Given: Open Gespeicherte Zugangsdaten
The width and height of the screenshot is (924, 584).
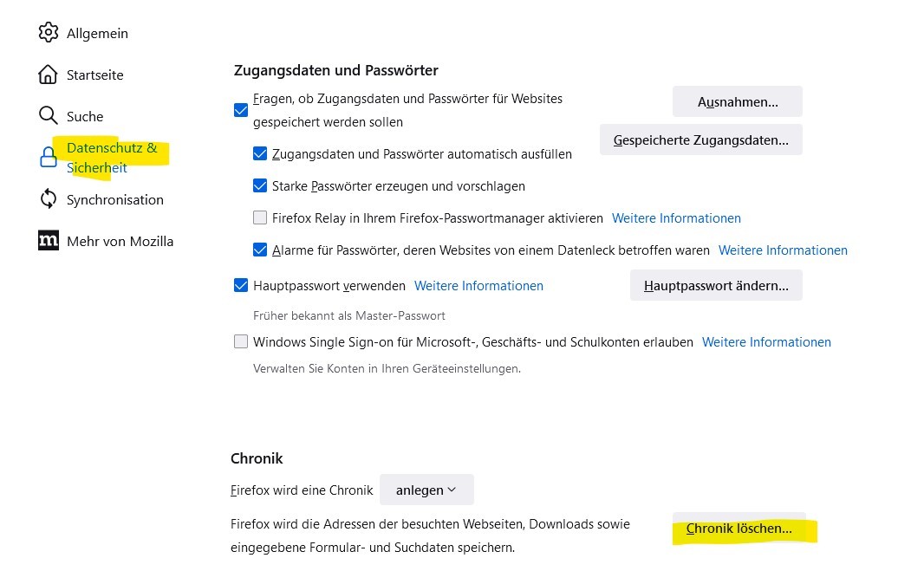Looking at the screenshot, I should [700, 140].
